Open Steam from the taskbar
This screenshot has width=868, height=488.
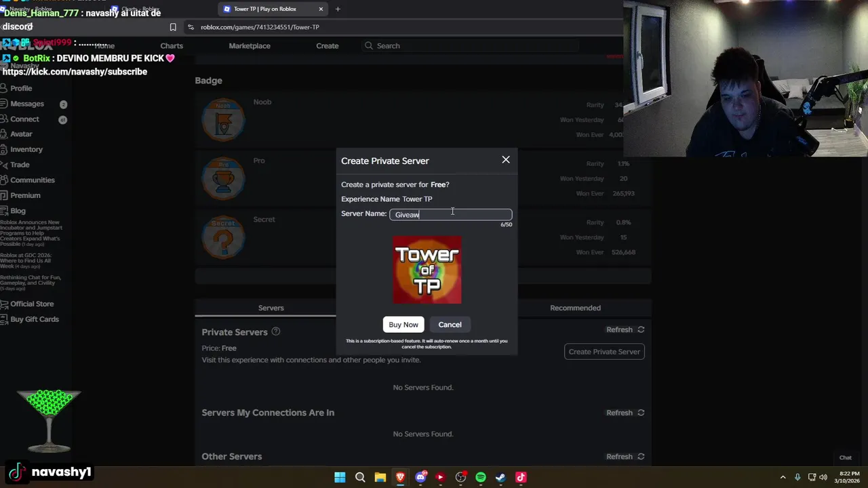500,477
